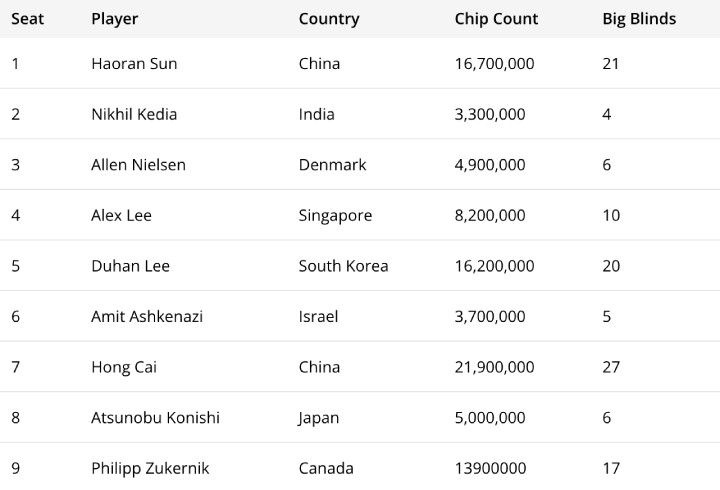The image size is (720, 490).
Task: Select player name Hong Cai
Action: click(x=124, y=367)
